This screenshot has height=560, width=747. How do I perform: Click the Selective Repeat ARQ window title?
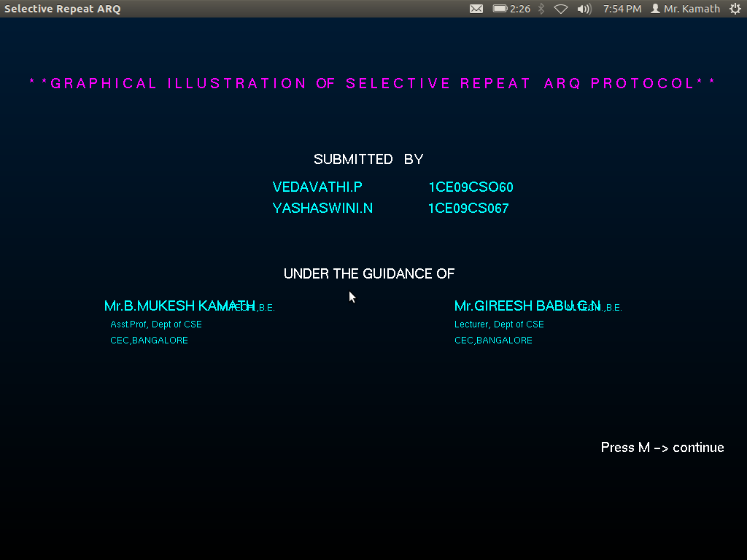click(x=62, y=9)
